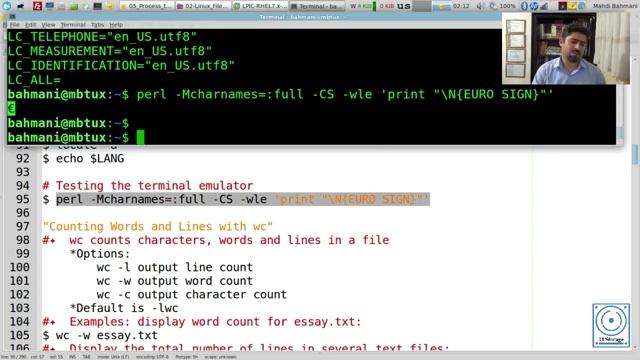Viewport: 640px width, 360px height.
Task: Click line number 92 in editor gutter
Action: point(23,158)
